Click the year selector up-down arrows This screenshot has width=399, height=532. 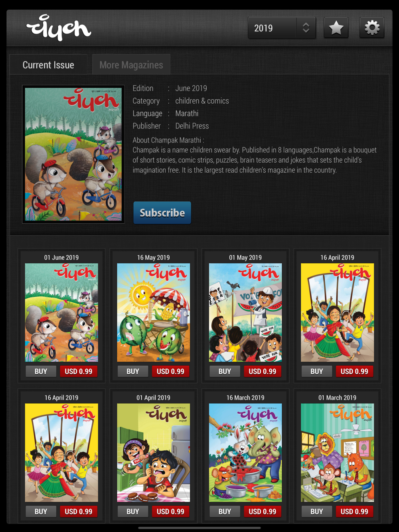coord(306,28)
